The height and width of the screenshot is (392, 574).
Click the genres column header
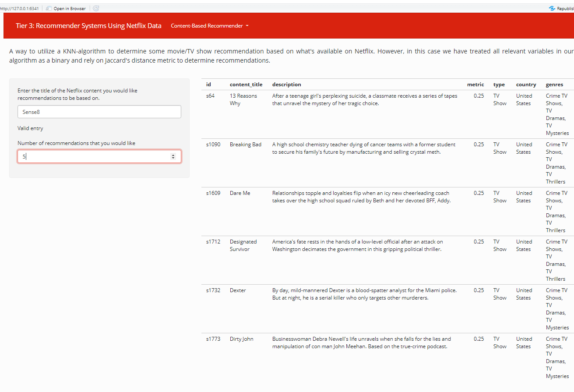pos(554,85)
